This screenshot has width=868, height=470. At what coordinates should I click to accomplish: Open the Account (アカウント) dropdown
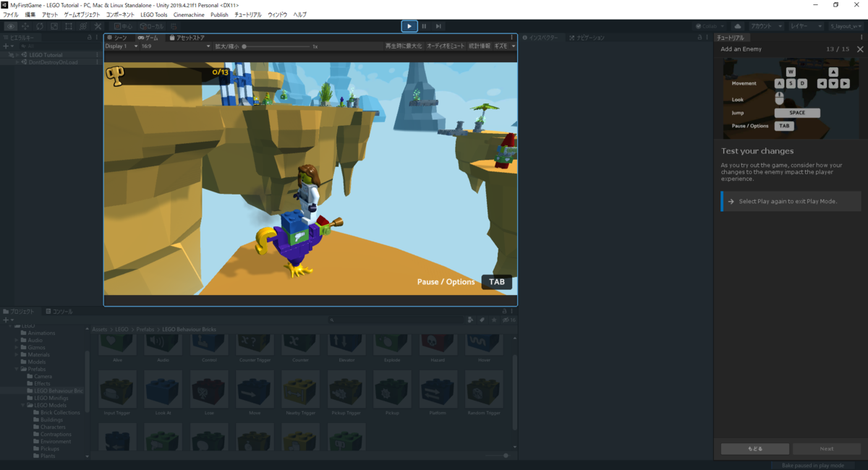pos(766,26)
